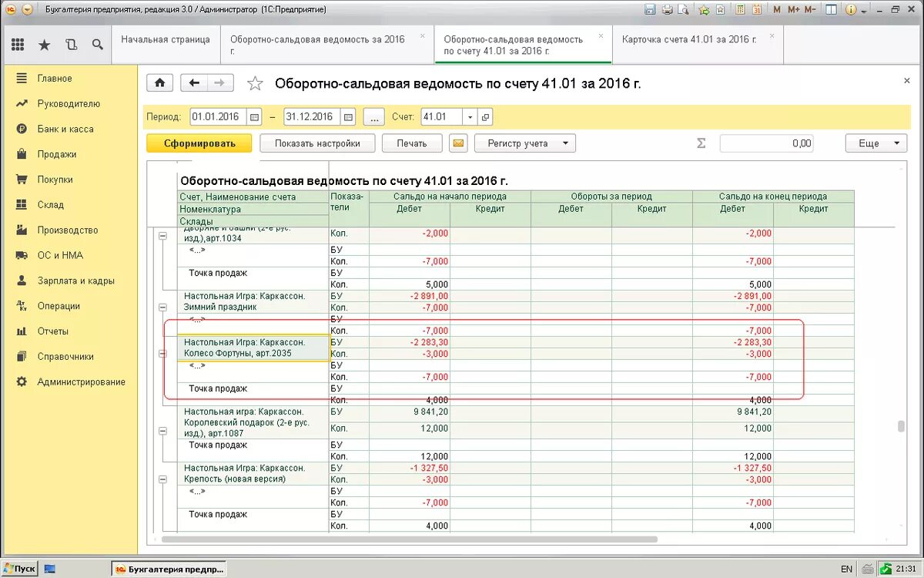Image resolution: width=924 pixels, height=578 pixels.
Task: Open the Регистр учета dropdown
Action: click(x=525, y=143)
